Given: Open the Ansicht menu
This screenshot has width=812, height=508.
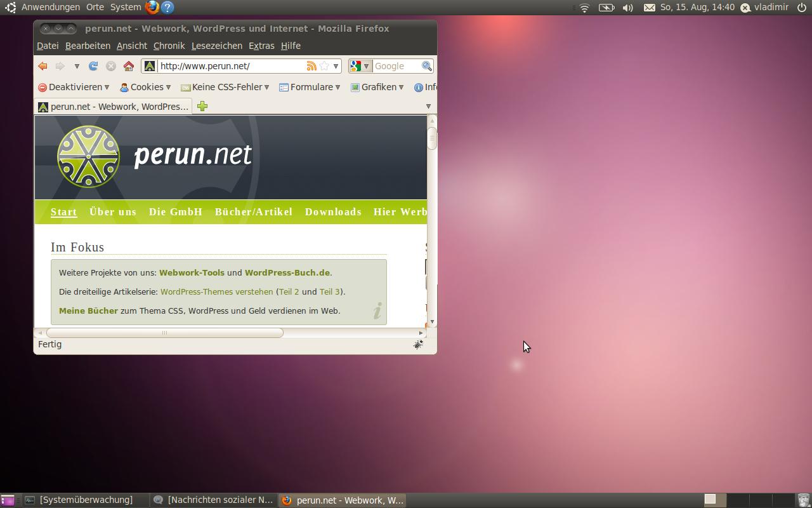Looking at the screenshot, I should coord(132,46).
